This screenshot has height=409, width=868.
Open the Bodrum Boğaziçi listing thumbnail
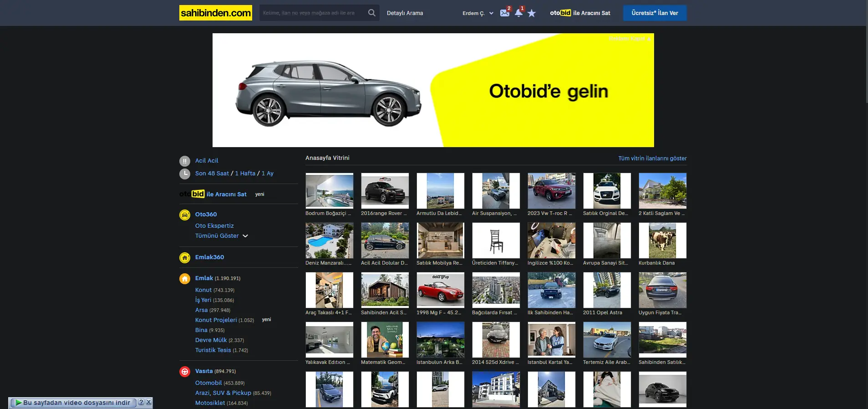pyautogui.click(x=330, y=191)
